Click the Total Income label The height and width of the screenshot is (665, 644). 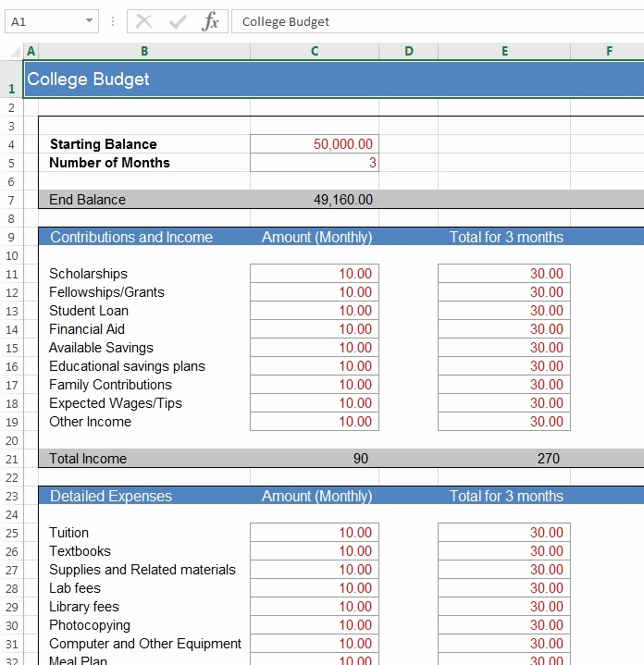coord(88,459)
